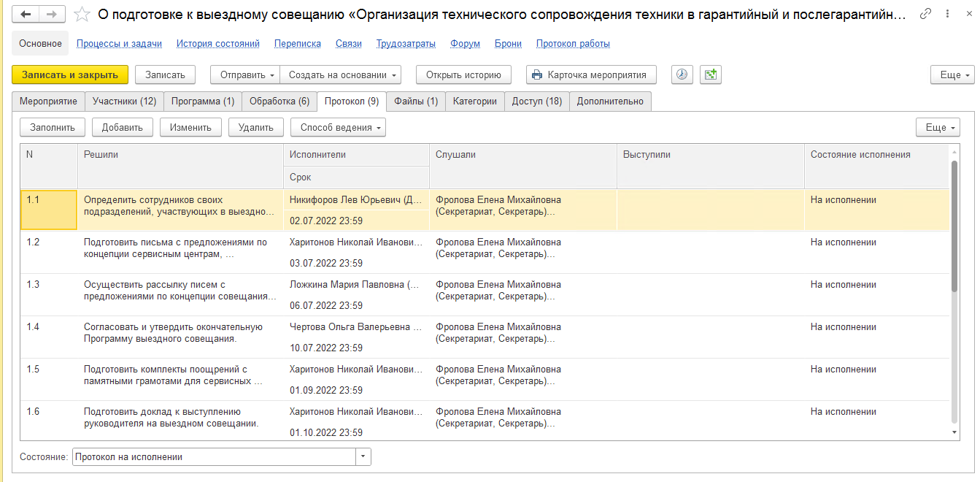Switch to the Мероприятие tab
Viewport: 980px width, 482px height.
48,102
